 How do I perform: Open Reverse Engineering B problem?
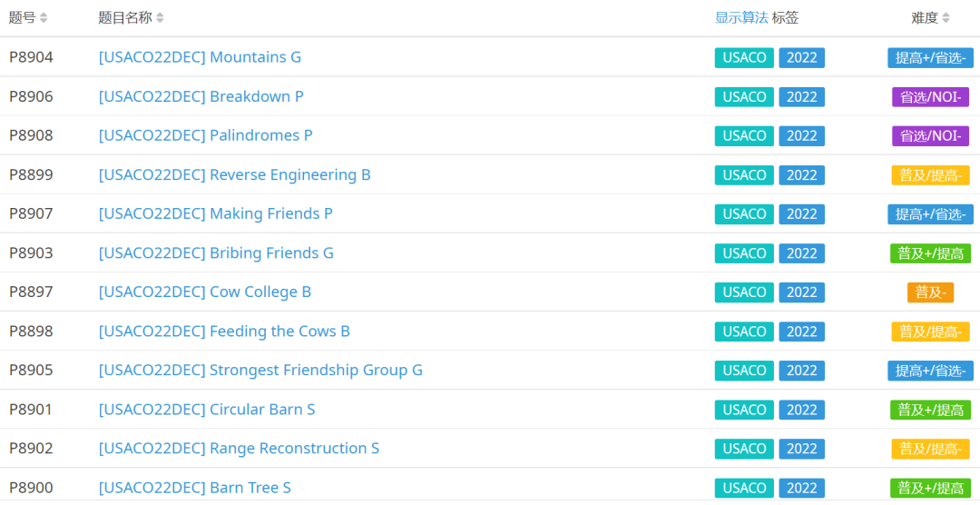pyautogui.click(x=234, y=174)
